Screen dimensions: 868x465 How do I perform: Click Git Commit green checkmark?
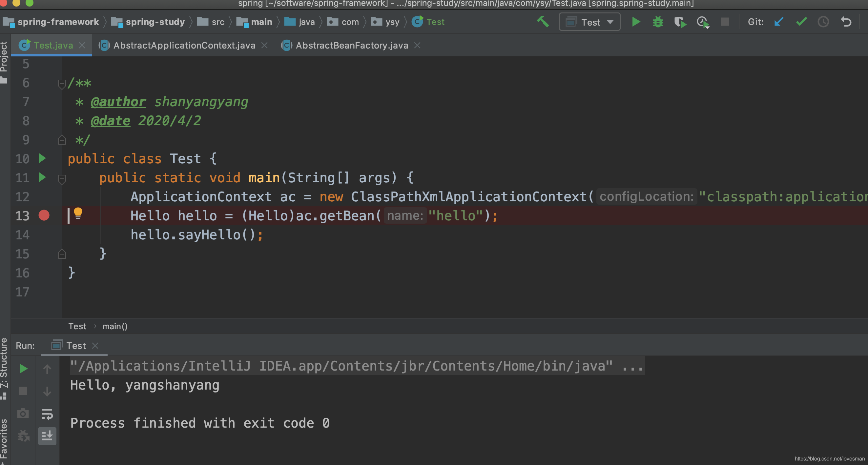[801, 22]
